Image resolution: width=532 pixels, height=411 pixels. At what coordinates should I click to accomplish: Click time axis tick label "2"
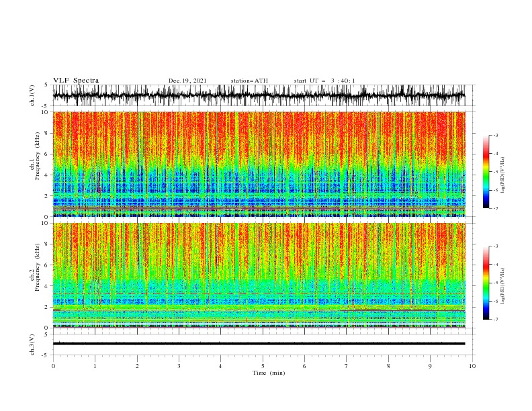[137, 366]
